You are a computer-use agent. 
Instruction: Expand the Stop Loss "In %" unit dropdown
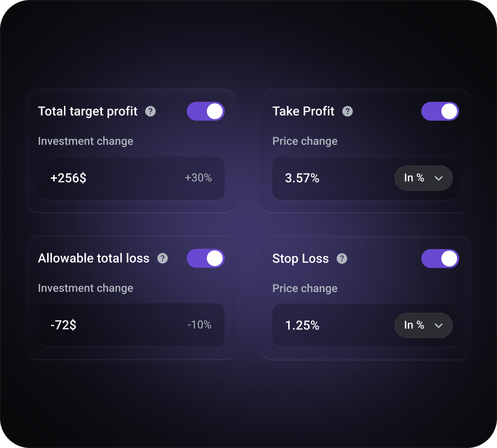tap(423, 325)
